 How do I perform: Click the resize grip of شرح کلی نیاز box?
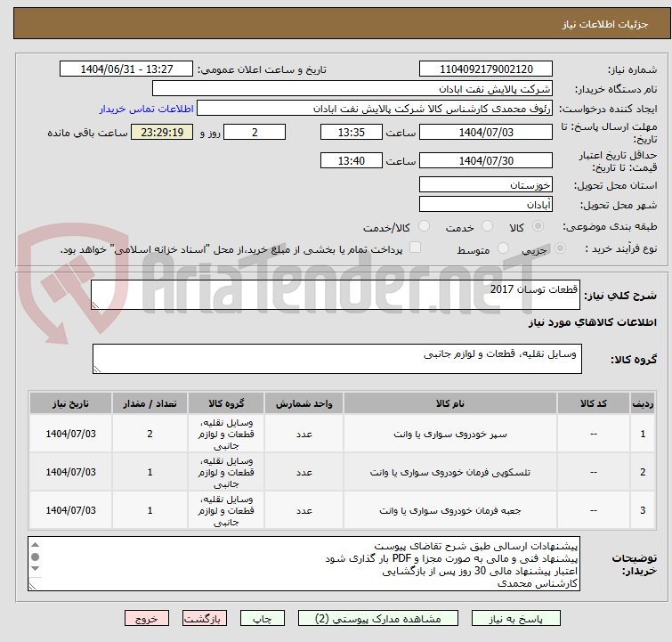point(95,305)
